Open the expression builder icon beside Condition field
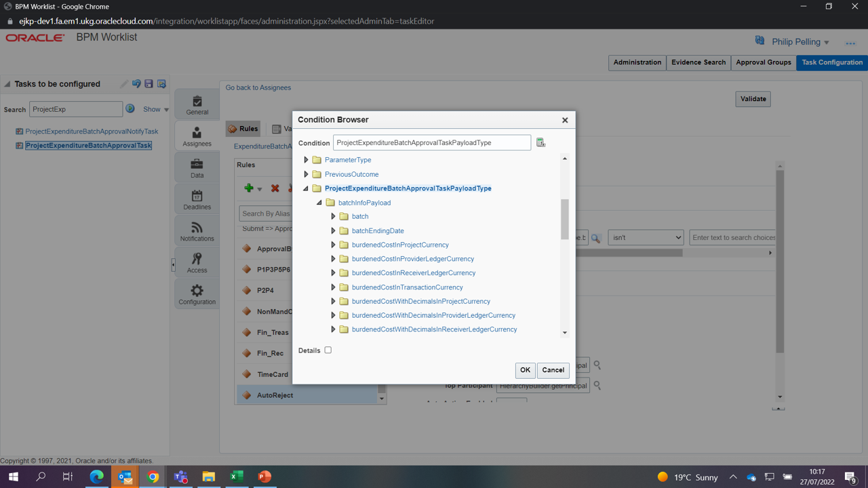Image resolution: width=868 pixels, height=488 pixels. tap(540, 142)
